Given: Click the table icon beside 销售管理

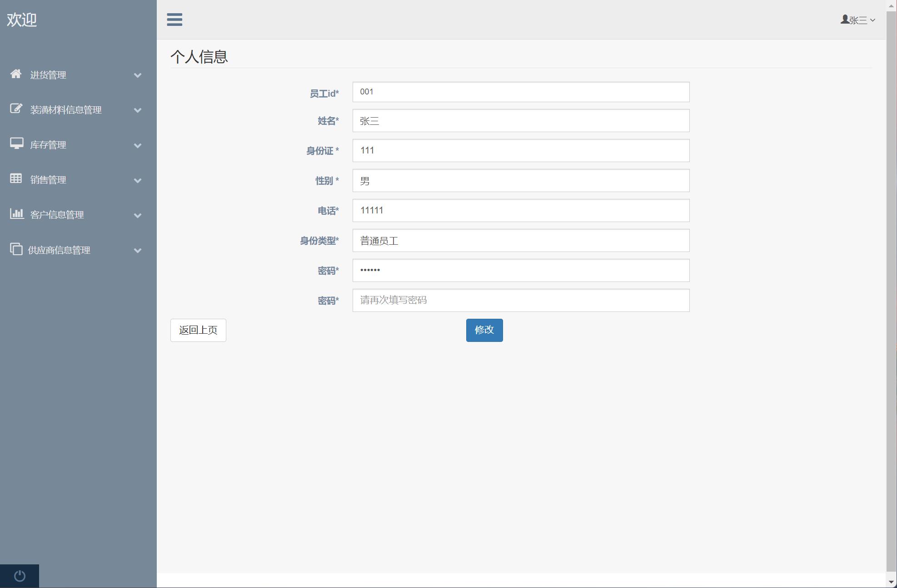Looking at the screenshot, I should coord(16,178).
